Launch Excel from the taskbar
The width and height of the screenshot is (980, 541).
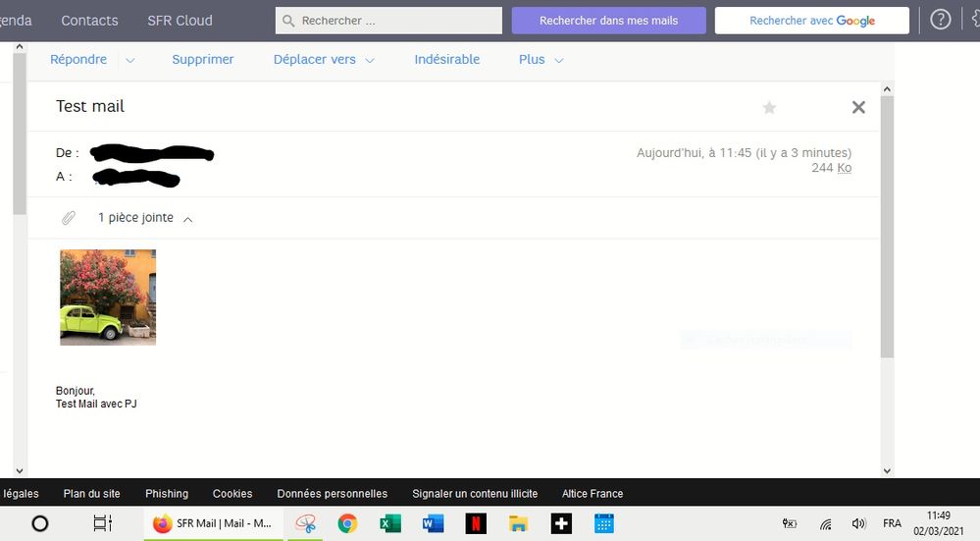coord(390,523)
